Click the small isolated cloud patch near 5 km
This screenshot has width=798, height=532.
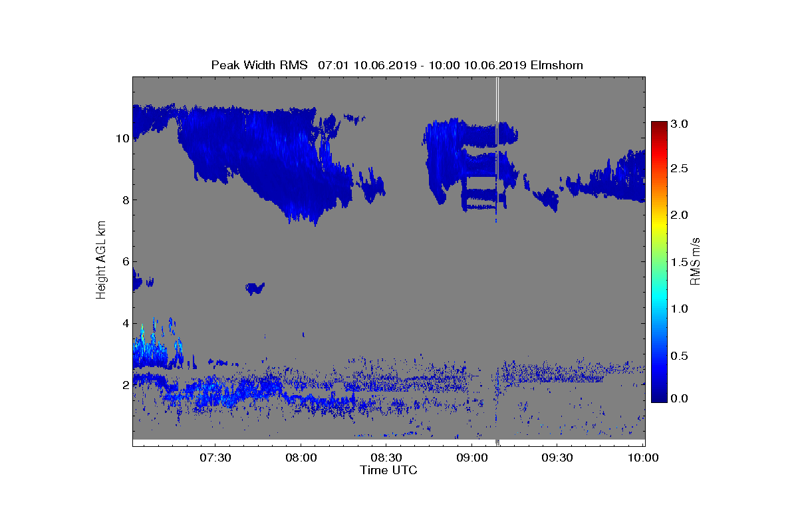pyautogui.click(x=255, y=288)
